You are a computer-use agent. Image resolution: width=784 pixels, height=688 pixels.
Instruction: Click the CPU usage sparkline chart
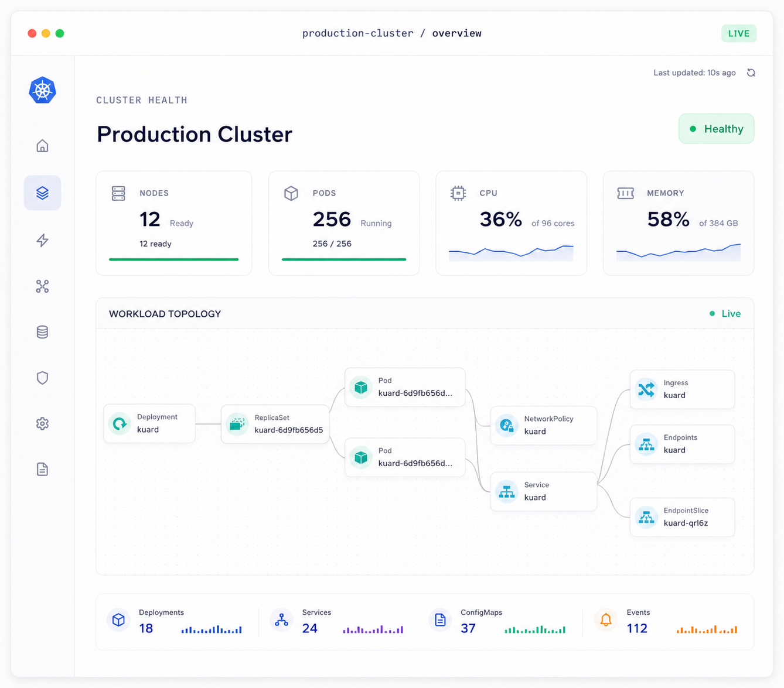point(511,253)
